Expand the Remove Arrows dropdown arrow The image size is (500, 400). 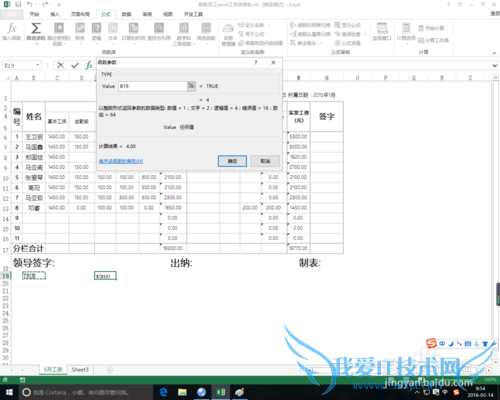321,43
